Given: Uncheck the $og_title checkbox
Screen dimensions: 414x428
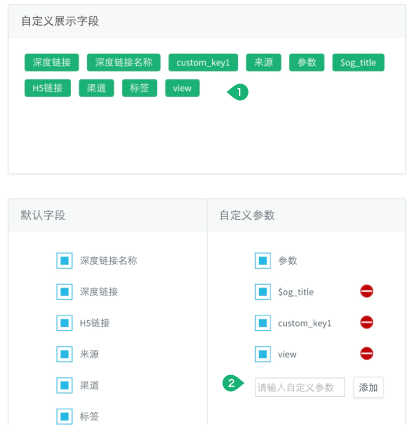Looking at the screenshot, I should tap(263, 292).
